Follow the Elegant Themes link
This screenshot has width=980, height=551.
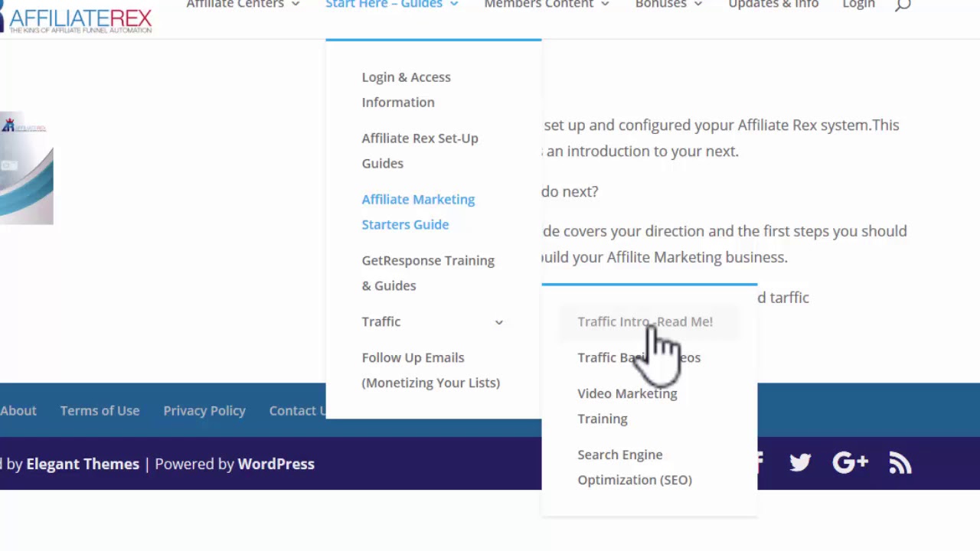tap(83, 464)
